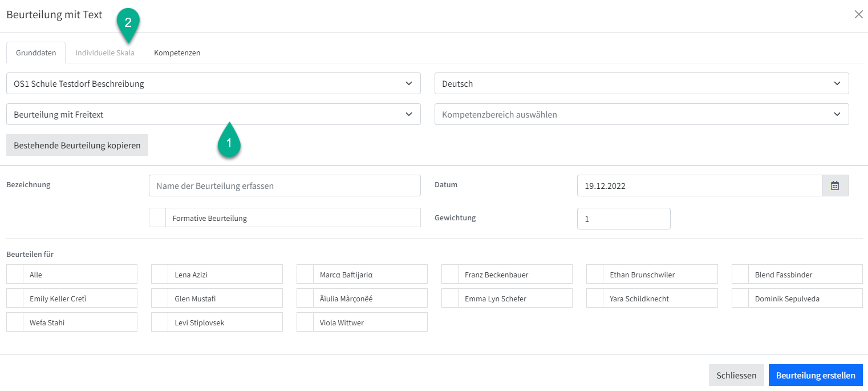The height and width of the screenshot is (391, 868).
Task: Click the Beurteilung erstellen button
Action: tap(816, 375)
